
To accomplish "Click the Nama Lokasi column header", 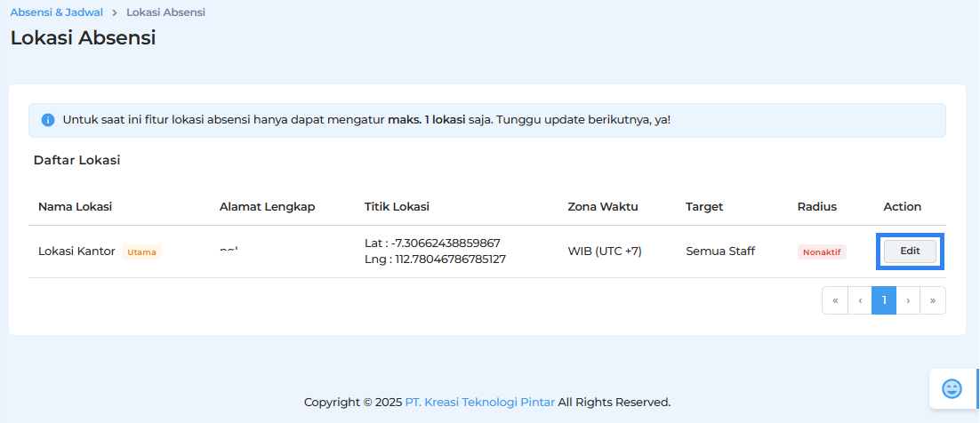I will (x=75, y=207).
